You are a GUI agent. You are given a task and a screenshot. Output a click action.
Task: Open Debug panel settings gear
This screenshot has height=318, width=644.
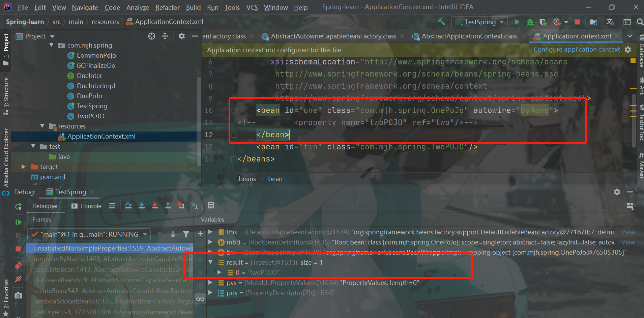617,192
